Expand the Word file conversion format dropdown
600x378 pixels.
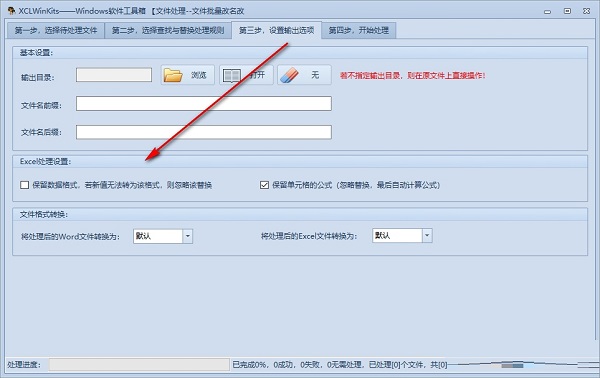pyautogui.click(x=188, y=236)
